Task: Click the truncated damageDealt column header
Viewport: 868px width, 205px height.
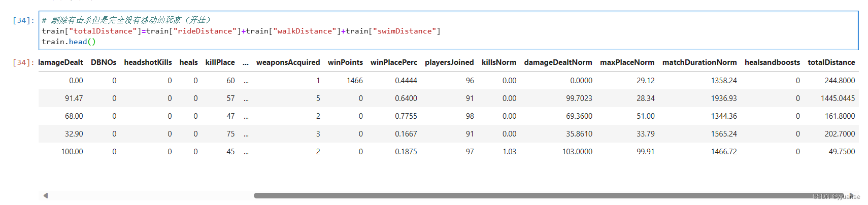Action: [61, 62]
